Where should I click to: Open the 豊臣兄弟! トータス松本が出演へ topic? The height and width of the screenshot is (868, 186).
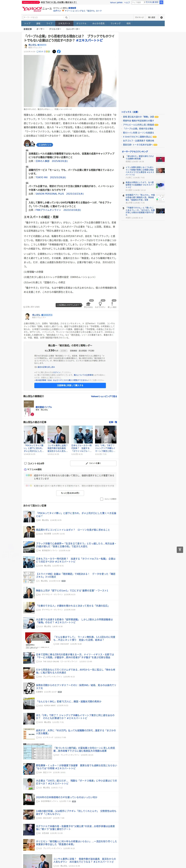(x=138, y=145)
